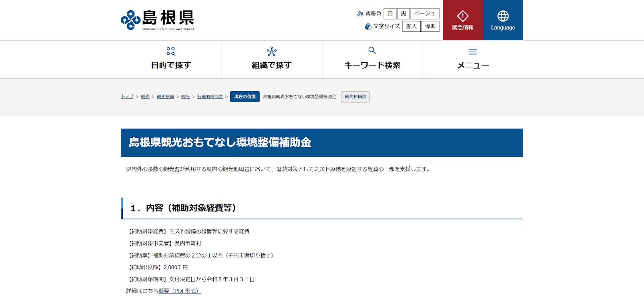Click the 観光振興課 department button
The image size is (644, 305).
355,97
